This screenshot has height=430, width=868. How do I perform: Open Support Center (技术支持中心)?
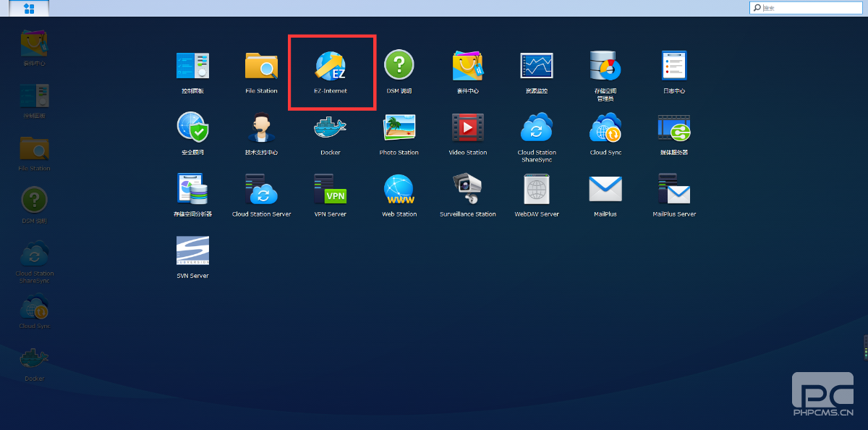[x=261, y=127]
